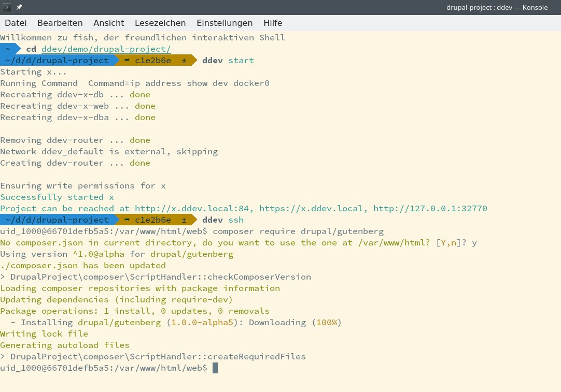Viewport: 561px width, 392px height.
Task: Click the 'ddev start' command text
Action: click(x=228, y=61)
